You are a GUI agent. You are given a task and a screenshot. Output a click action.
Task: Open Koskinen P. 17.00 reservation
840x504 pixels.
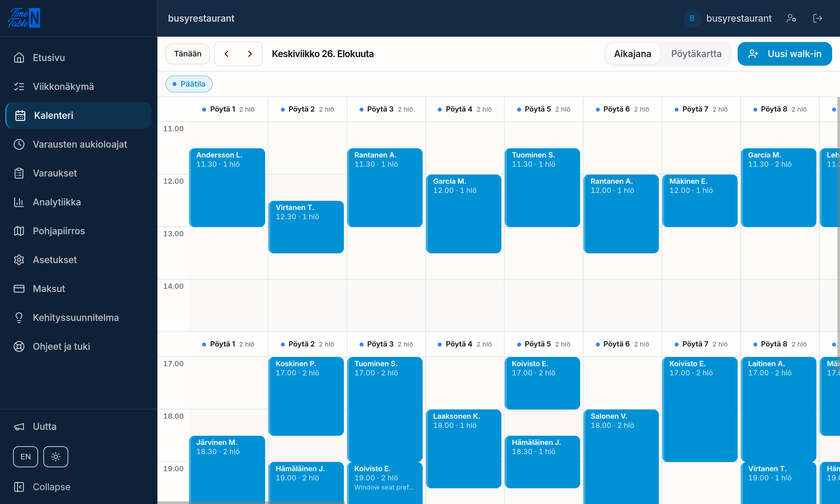click(306, 396)
